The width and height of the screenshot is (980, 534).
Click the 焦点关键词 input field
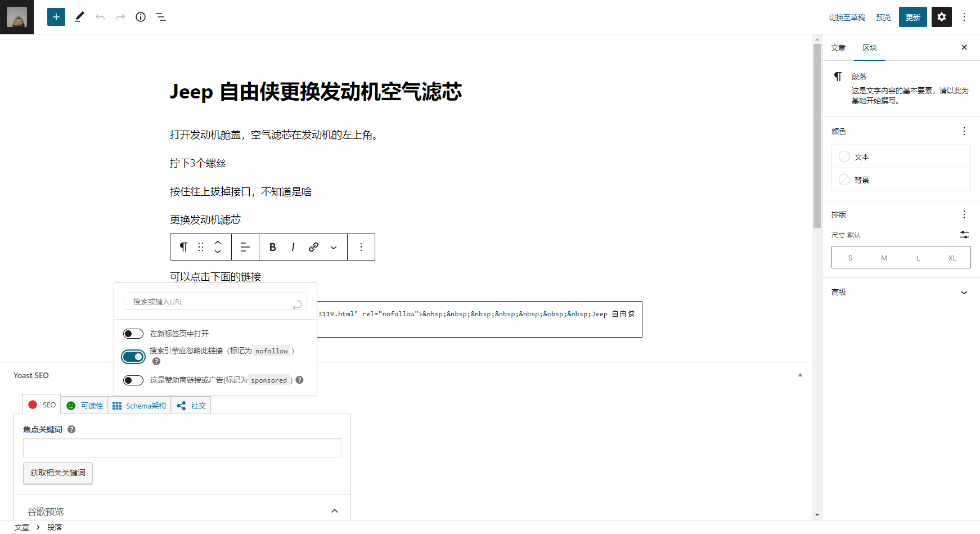click(x=182, y=448)
